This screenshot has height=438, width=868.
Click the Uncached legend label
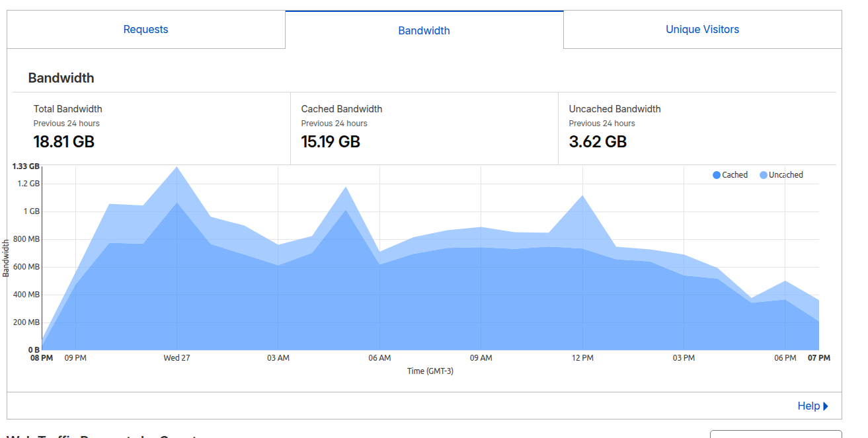point(786,175)
